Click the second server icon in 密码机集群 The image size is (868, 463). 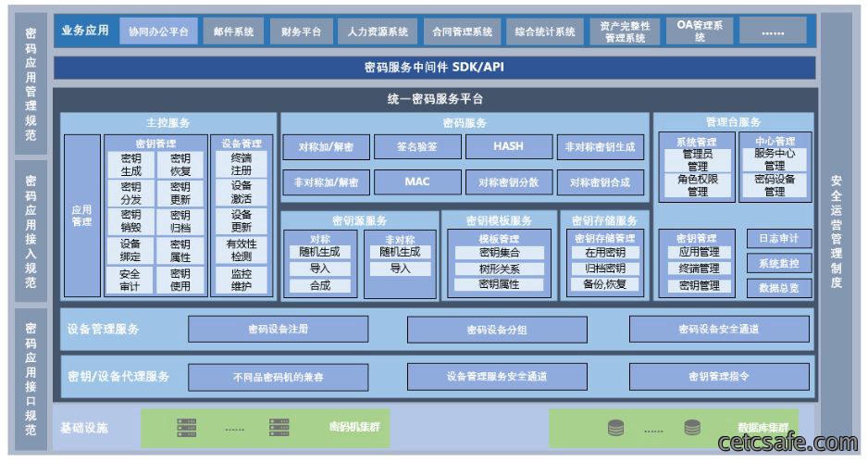coord(279,428)
